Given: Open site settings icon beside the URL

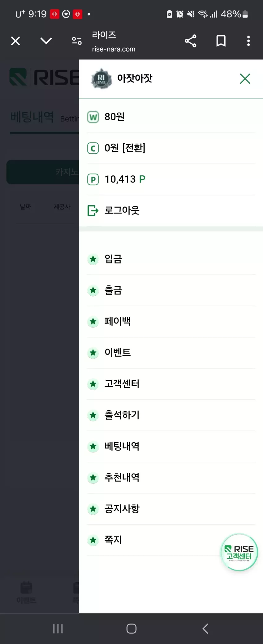Looking at the screenshot, I should 77,41.
